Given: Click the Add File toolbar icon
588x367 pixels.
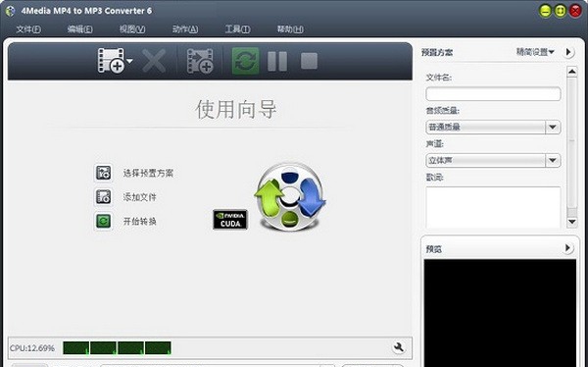Looking at the screenshot, I should pyautogui.click(x=111, y=60).
